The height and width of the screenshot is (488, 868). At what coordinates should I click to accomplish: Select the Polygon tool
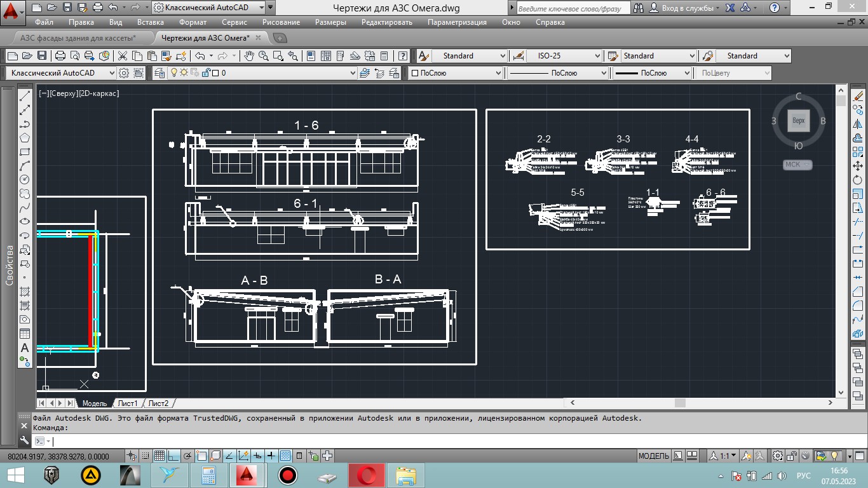click(25, 138)
